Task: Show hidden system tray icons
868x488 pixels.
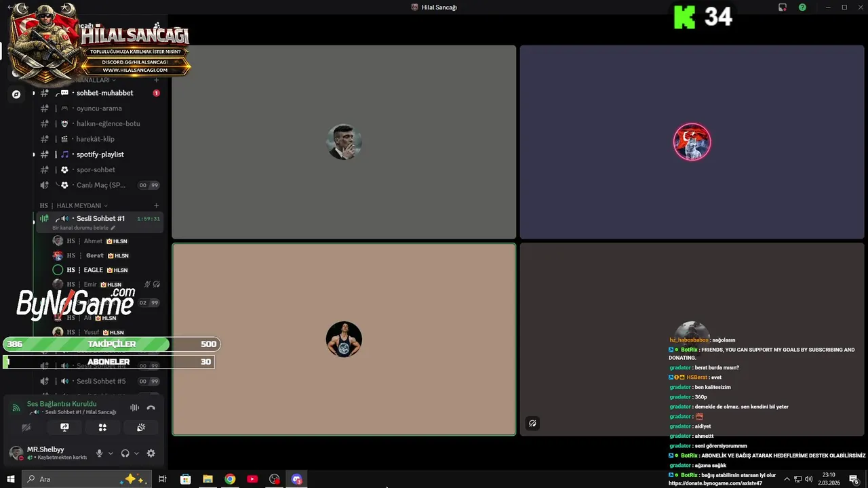Action: (x=787, y=479)
